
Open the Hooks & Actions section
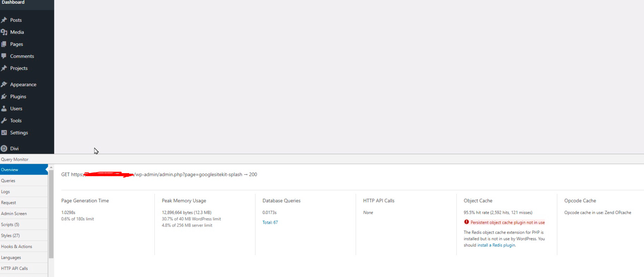point(17,246)
